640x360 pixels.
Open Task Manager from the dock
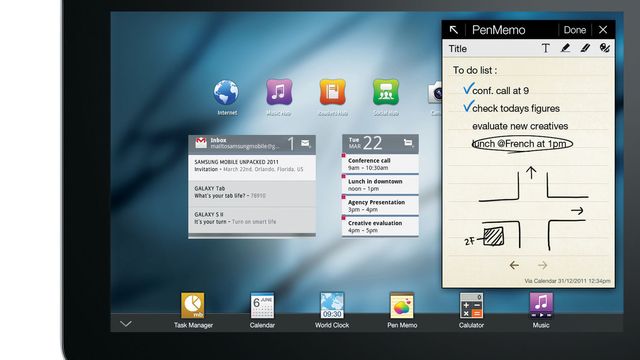(193, 305)
